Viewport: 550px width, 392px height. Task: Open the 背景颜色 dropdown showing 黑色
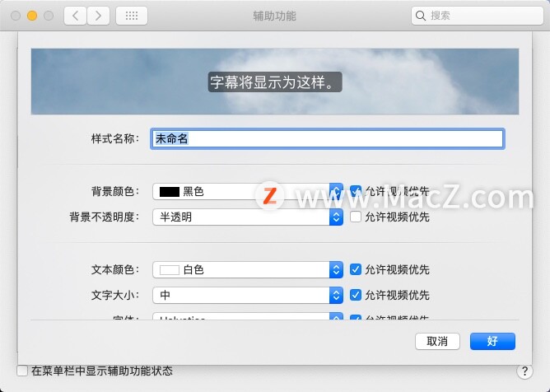click(248, 191)
